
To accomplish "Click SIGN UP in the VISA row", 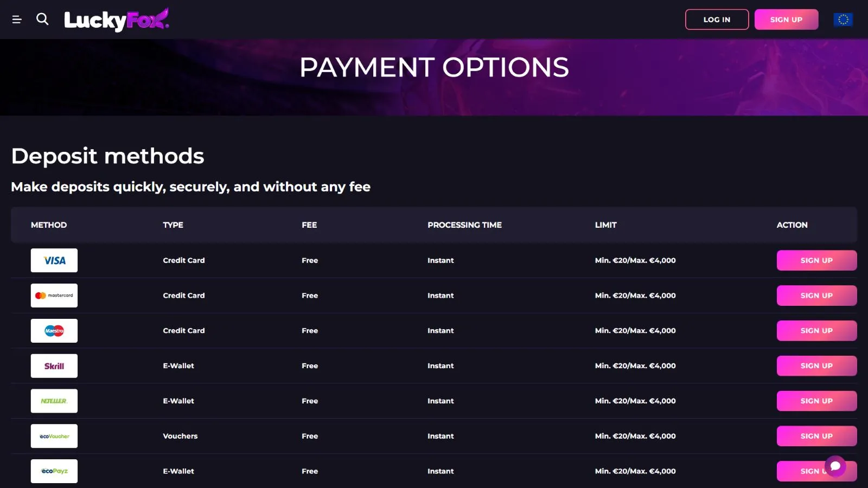I will [x=816, y=260].
